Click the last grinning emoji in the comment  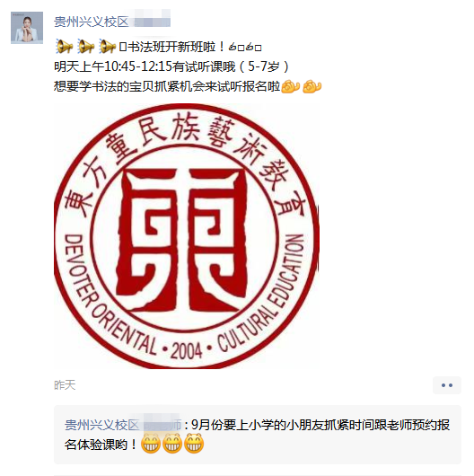point(194,444)
